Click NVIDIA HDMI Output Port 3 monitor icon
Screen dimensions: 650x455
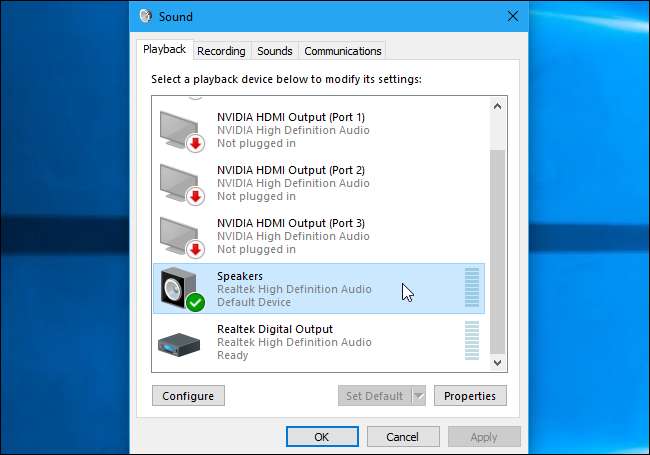tap(180, 235)
